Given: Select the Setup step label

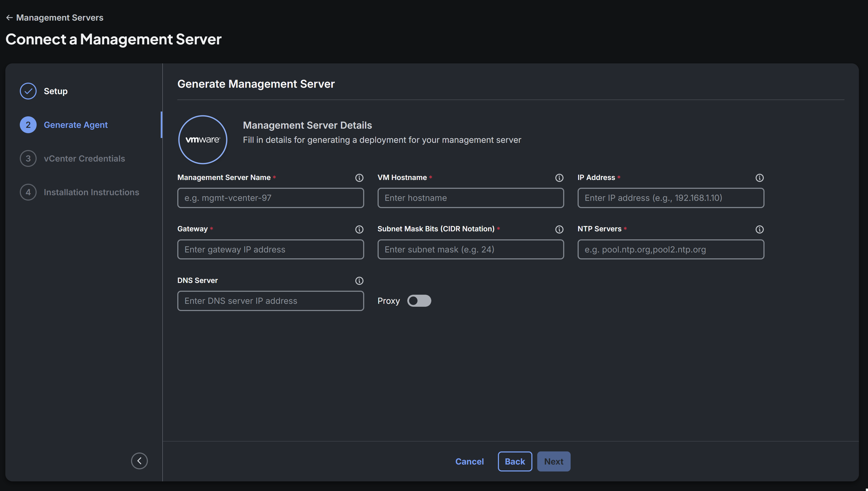Looking at the screenshot, I should pos(56,91).
